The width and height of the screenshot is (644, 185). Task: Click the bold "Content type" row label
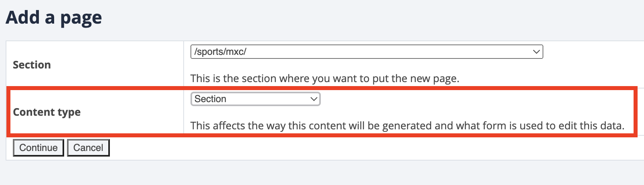tap(47, 112)
